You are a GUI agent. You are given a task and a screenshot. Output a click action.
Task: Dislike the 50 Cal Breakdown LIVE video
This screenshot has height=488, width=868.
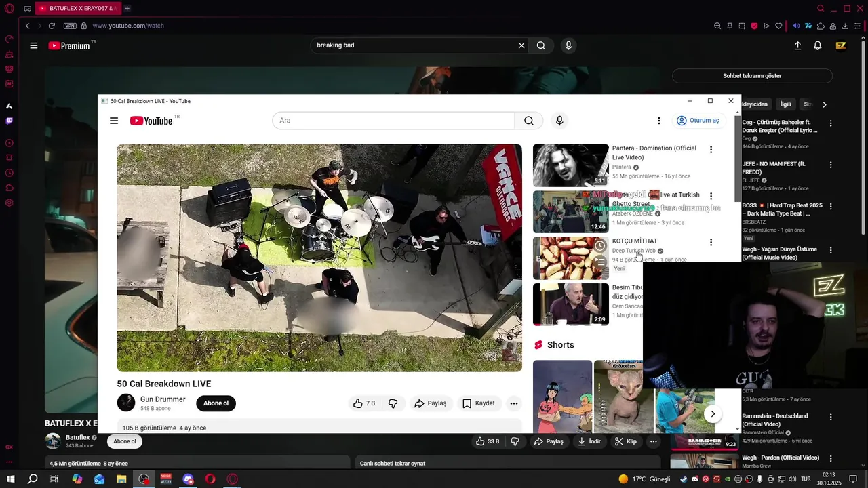coord(393,403)
